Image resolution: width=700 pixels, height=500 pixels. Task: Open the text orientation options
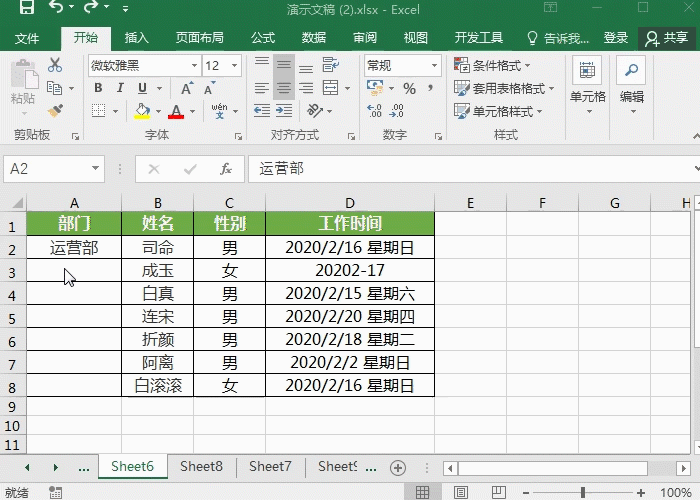point(315,110)
